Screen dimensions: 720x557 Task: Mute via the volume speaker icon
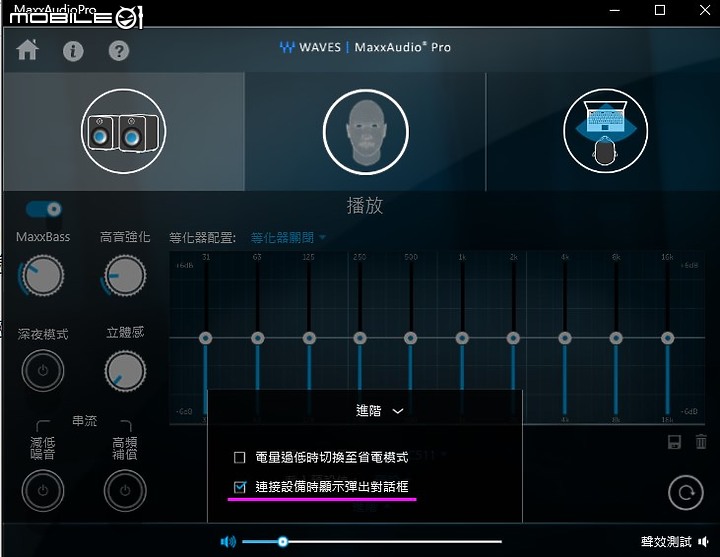point(228,542)
